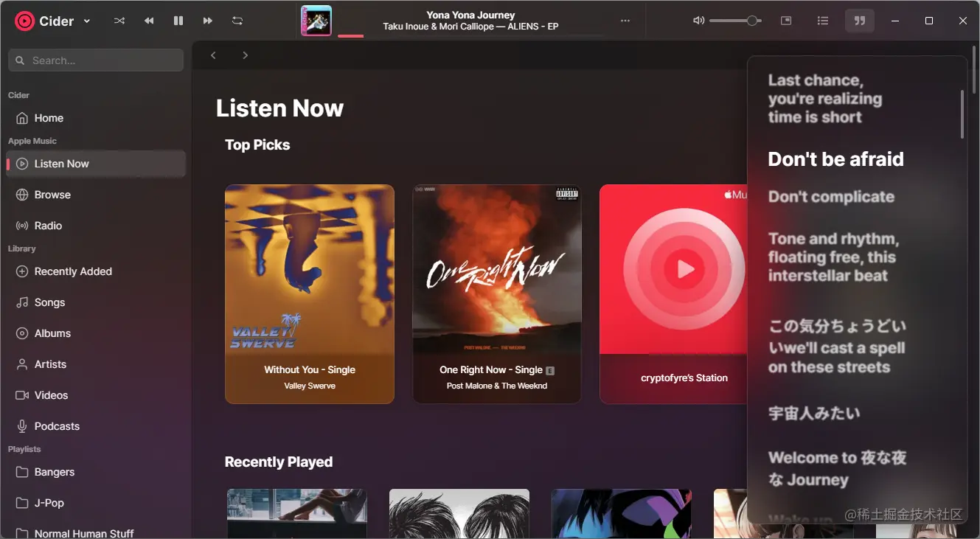Pause the current song
980x539 pixels.
click(x=178, y=21)
